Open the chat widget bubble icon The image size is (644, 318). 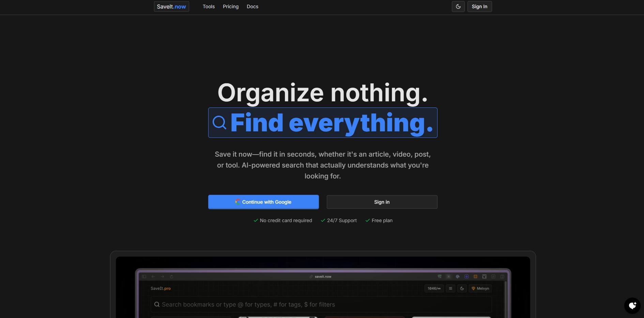click(x=632, y=305)
